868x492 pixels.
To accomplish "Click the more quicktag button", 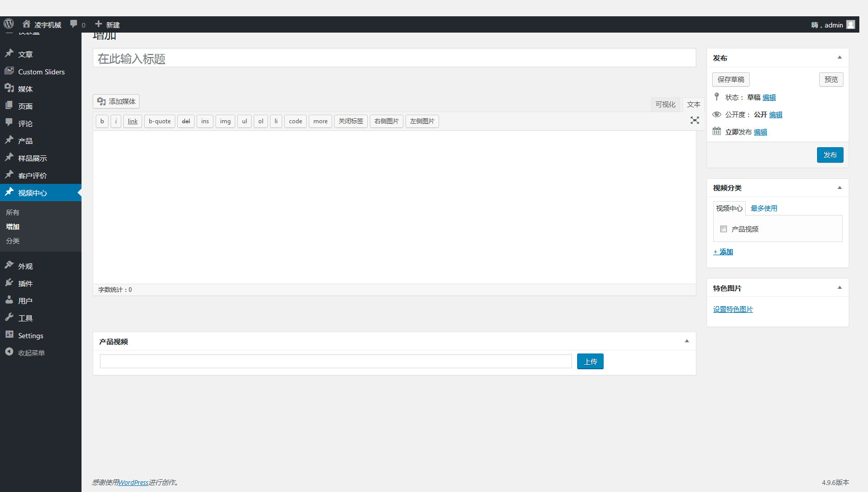I will click(x=320, y=121).
